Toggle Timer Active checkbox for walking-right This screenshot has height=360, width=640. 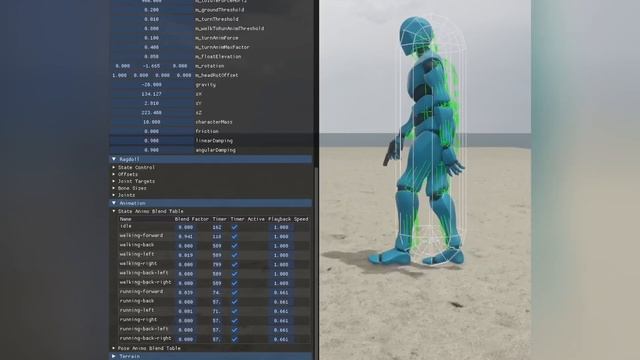235,265
